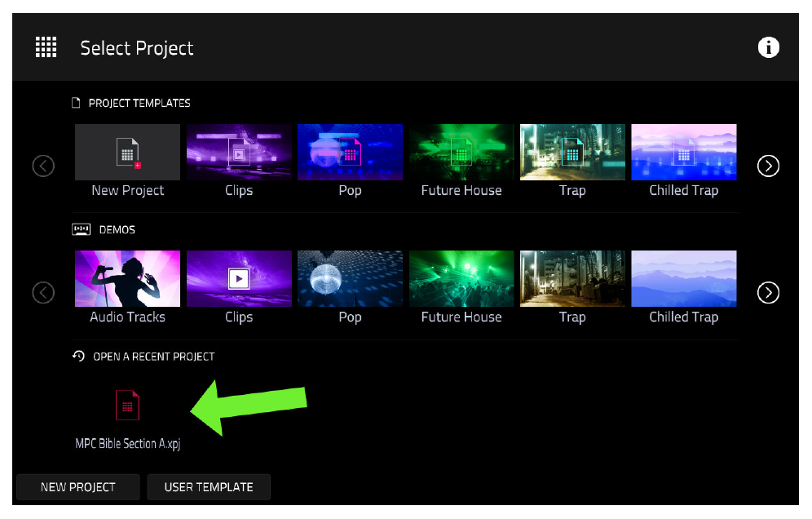Load the Audio Tracks demo thumbnail
Screen dimensions: 812x519
tap(127, 278)
